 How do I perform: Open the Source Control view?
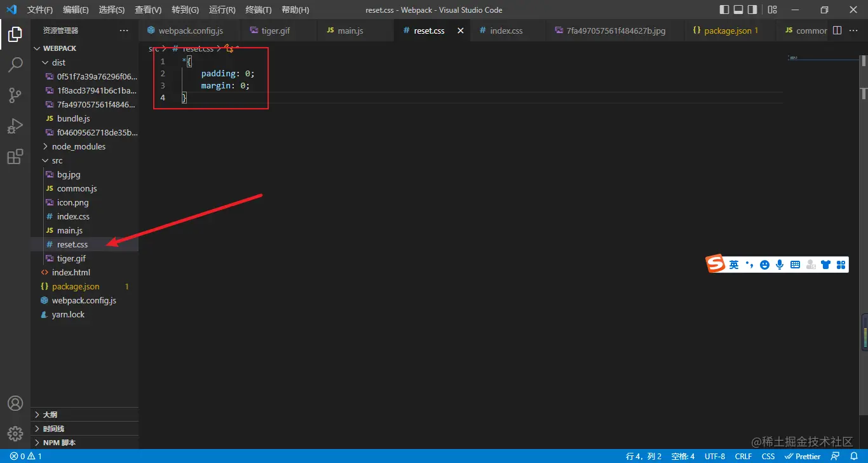(x=15, y=95)
